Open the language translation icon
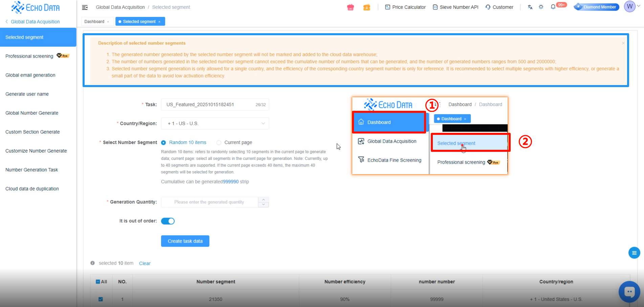This screenshot has width=644, height=307. coord(530,7)
